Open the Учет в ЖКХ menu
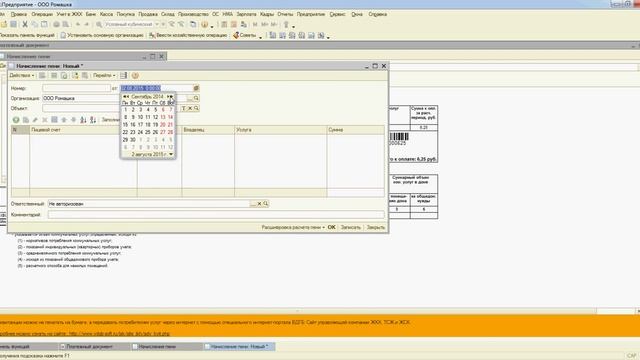 tap(69, 14)
